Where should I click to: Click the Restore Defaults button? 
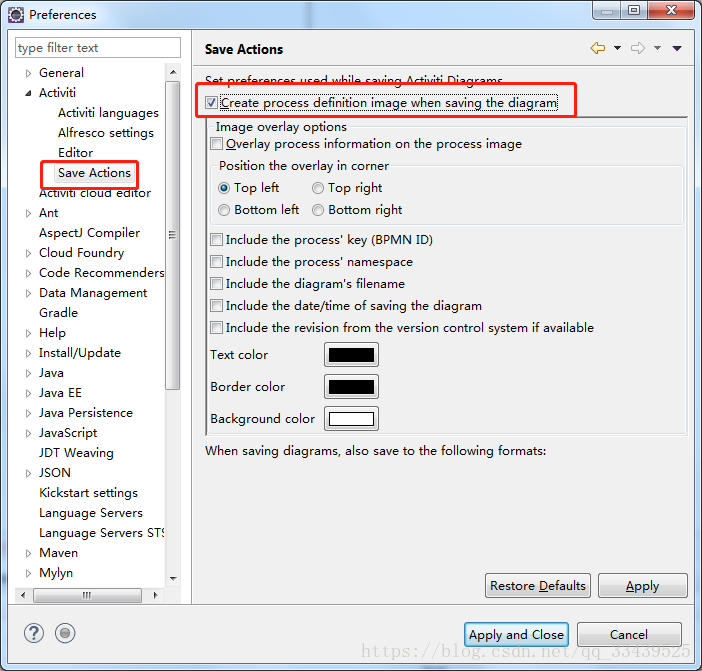538,586
